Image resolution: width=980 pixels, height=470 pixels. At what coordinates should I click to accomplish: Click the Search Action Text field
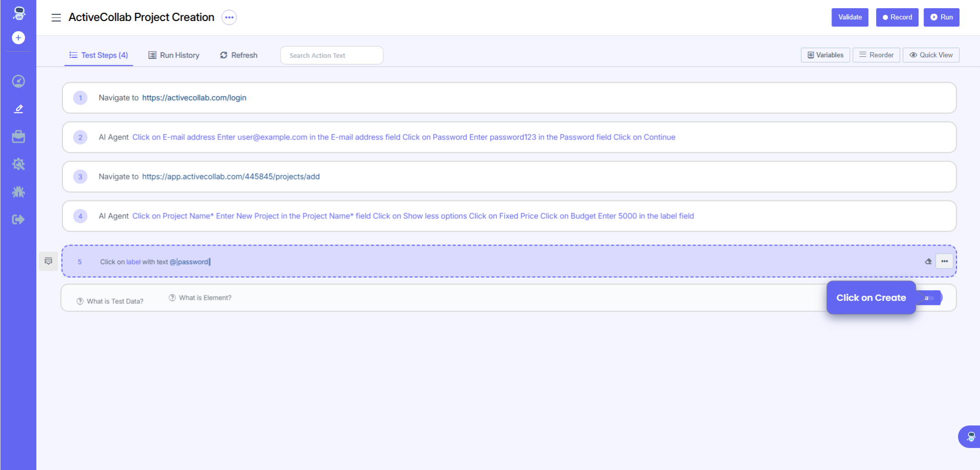pos(331,55)
